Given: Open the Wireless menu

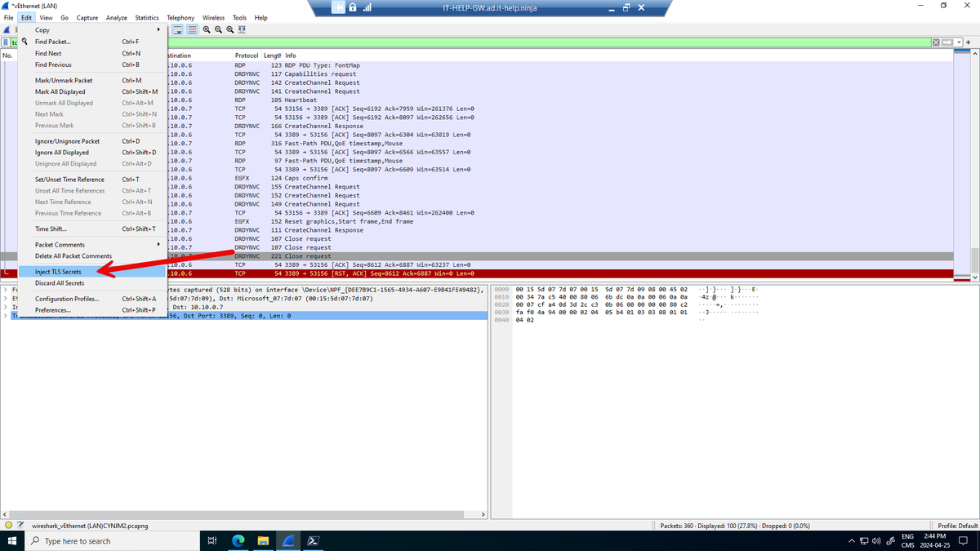Looking at the screenshot, I should click(214, 17).
